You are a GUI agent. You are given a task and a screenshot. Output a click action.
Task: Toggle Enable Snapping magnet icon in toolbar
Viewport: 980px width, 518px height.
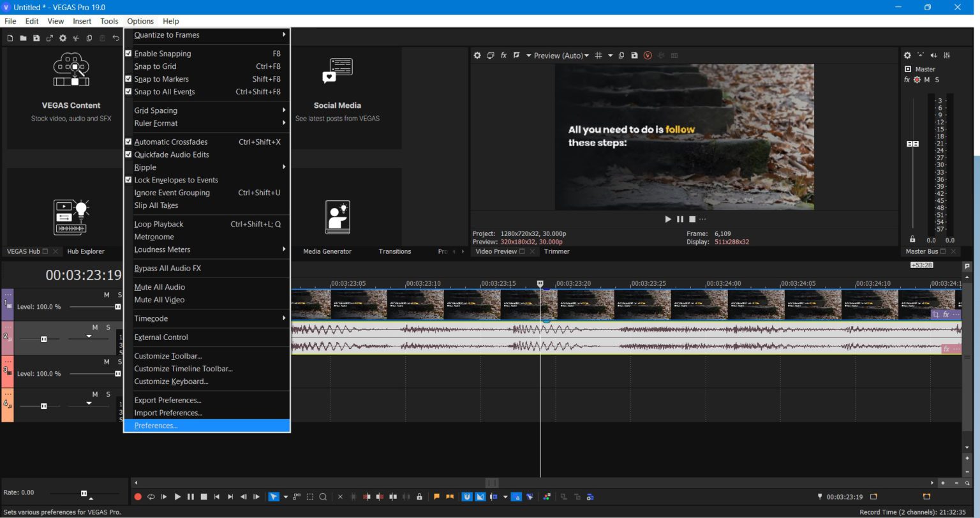point(467,496)
